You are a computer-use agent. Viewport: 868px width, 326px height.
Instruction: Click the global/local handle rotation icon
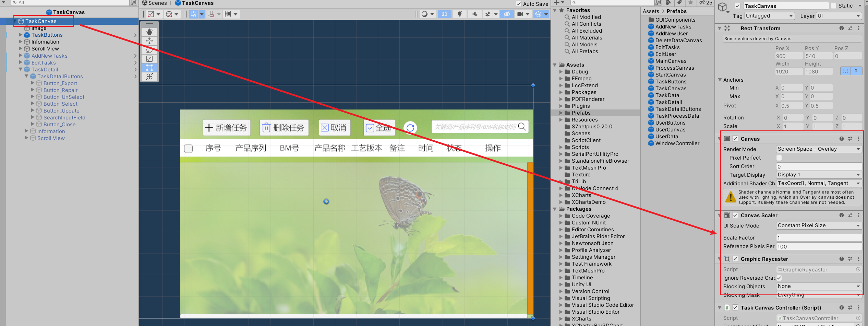click(169, 14)
